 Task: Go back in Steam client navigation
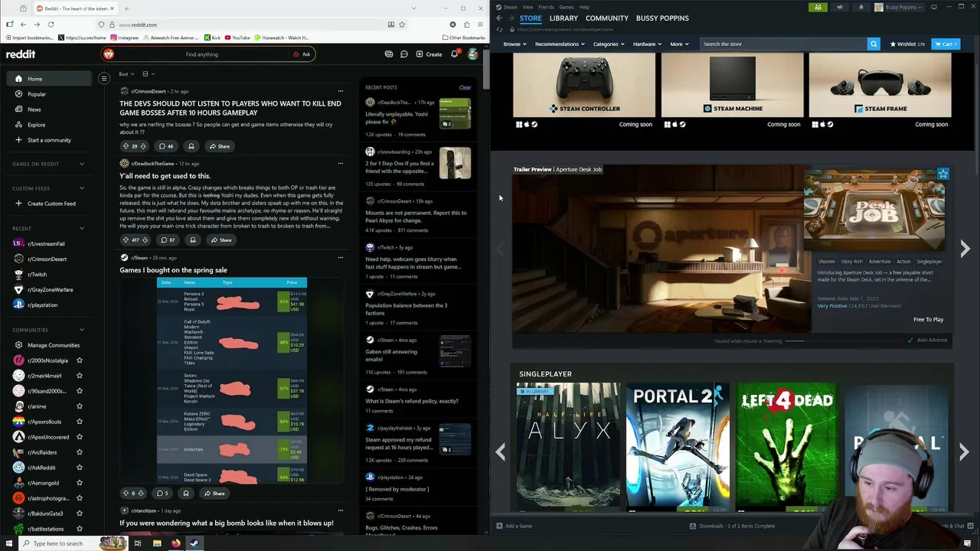[x=499, y=18]
